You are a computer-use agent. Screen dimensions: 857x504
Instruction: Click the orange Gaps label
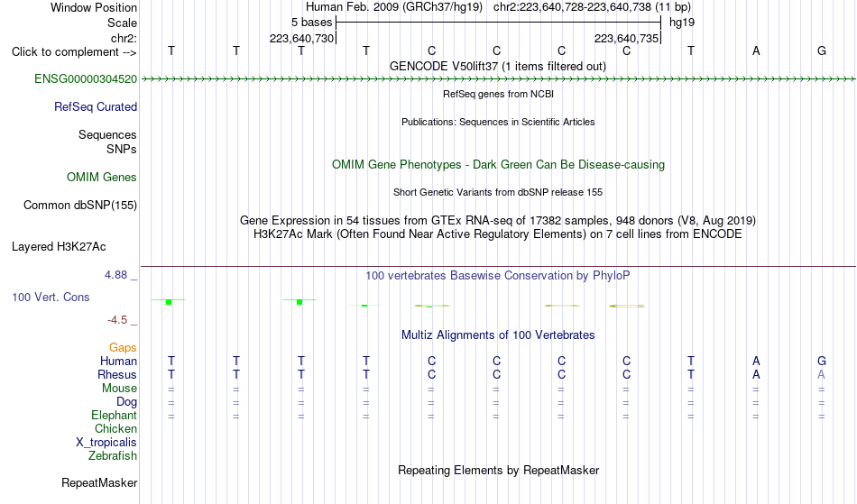coord(123,348)
